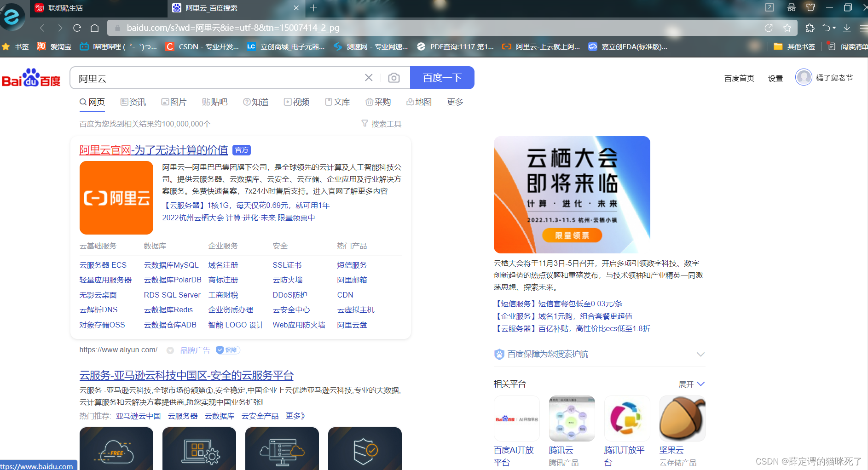Open the 哔哩哔哩 bookmark
This screenshot has height=470, width=868.
tap(118, 46)
